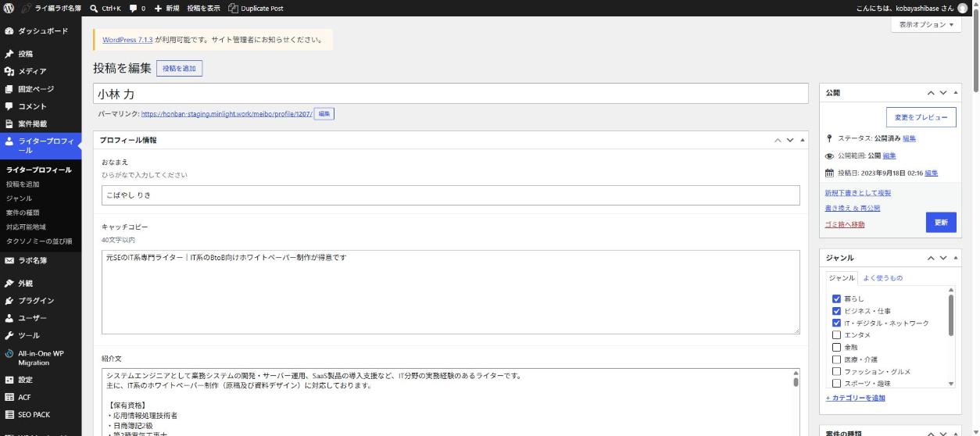The height and width of the screenshot is (436, 980).
Task: Open コメント in the sidebar
Action: coord(41,106)
